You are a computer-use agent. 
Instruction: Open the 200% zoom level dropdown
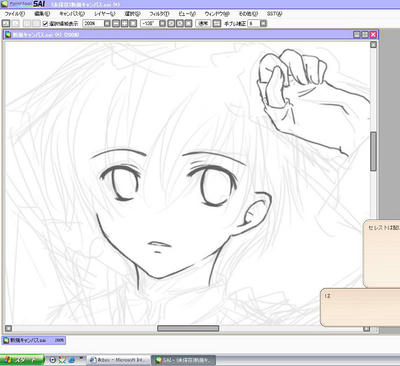[107, 23]
